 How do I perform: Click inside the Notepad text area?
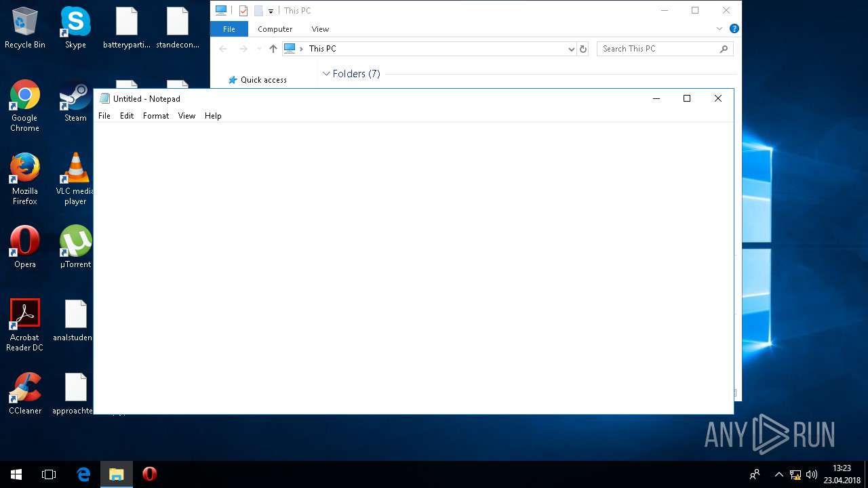tap(413, 268)
